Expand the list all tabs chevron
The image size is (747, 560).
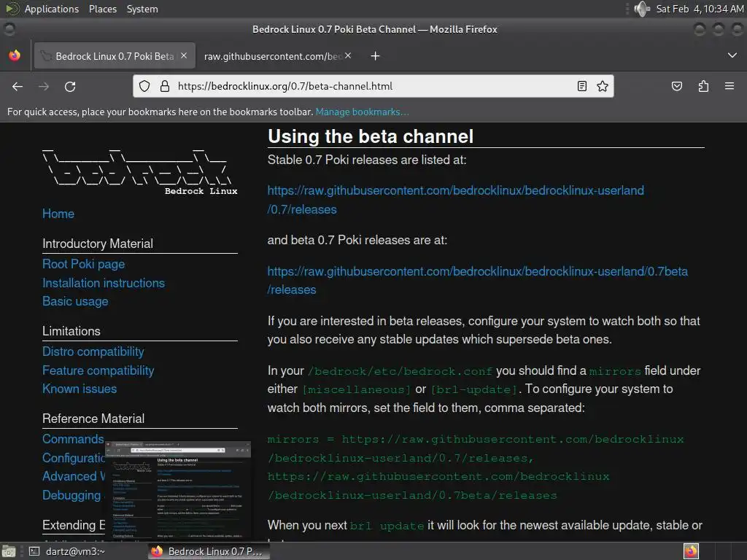(732, 55)
